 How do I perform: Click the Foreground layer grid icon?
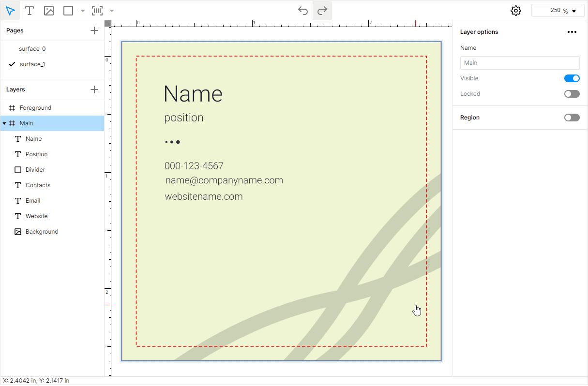12,108
